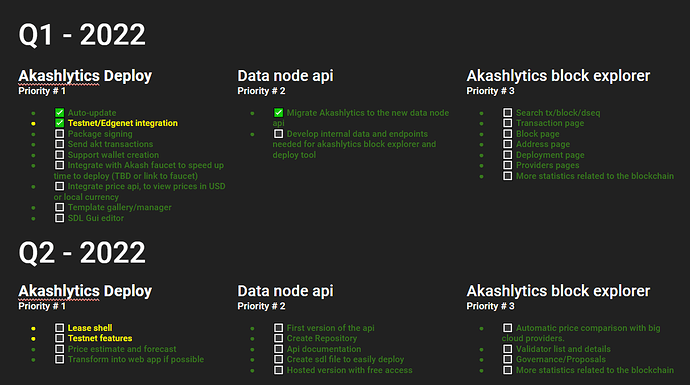This screenshot has width=690, height=385.
Task: Tick Validator list and details checkbox
Action: click(507, 349)
